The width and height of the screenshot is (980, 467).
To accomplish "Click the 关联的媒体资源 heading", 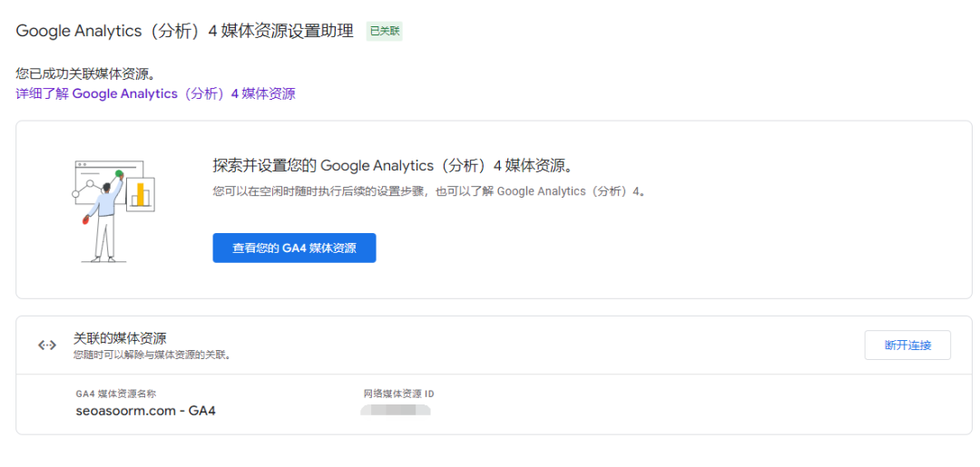I will pyautogui.click(x=120, y=338).
